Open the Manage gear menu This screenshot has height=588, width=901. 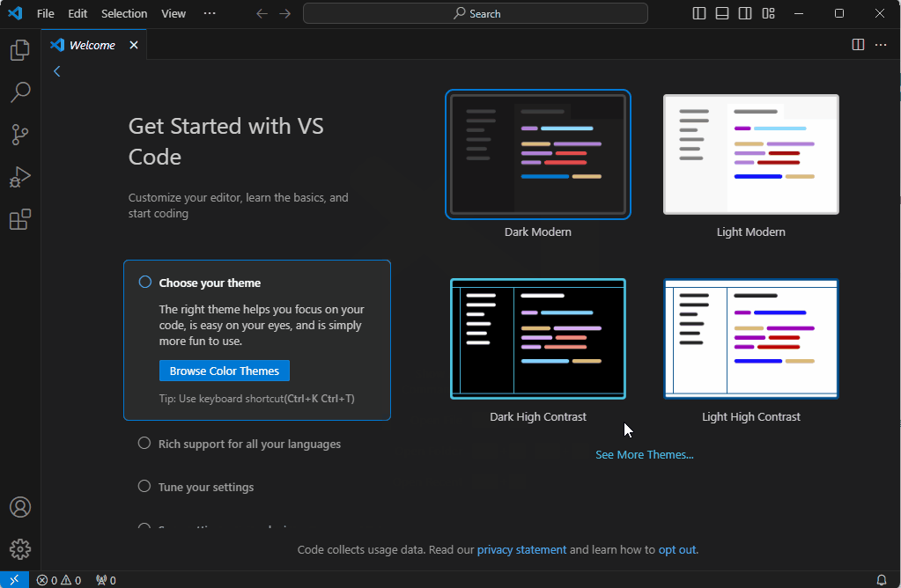point(19,549)
